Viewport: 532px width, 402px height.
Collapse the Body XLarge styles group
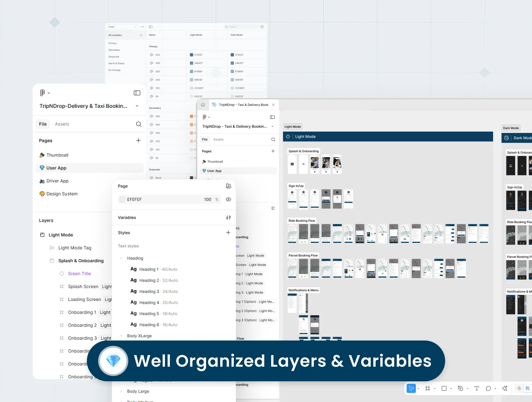(x=121, y=336)
